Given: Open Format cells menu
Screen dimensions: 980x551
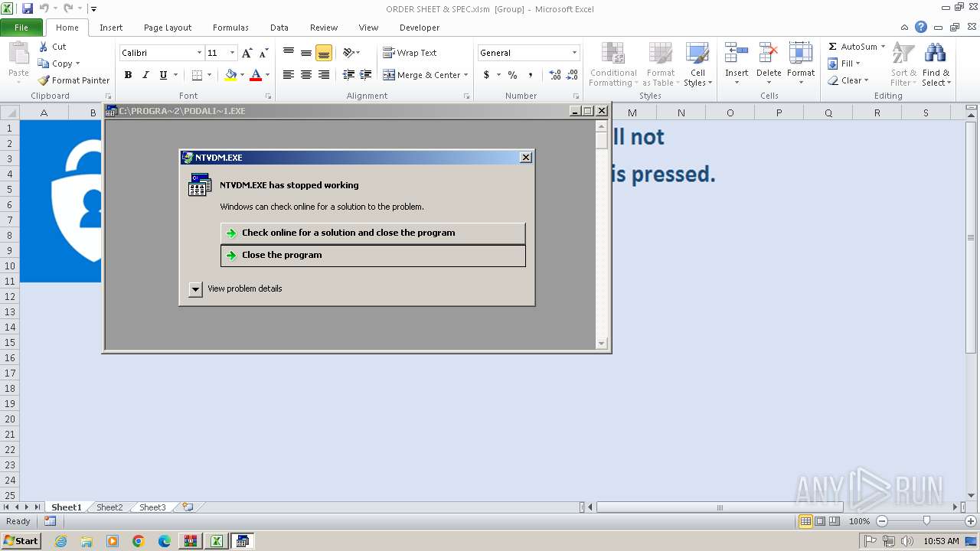Looking at the screenshot, I should (801, 64).
